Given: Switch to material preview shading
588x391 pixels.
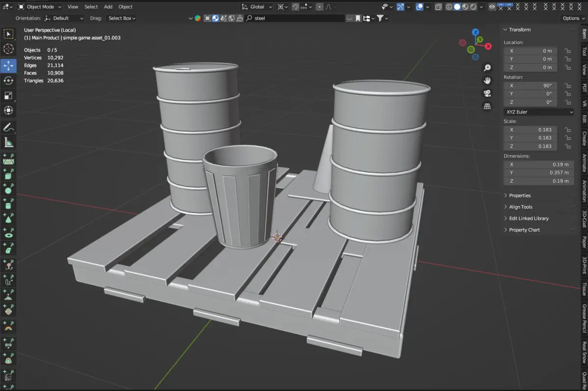Looking at the screenshot, I should point(465,7).
